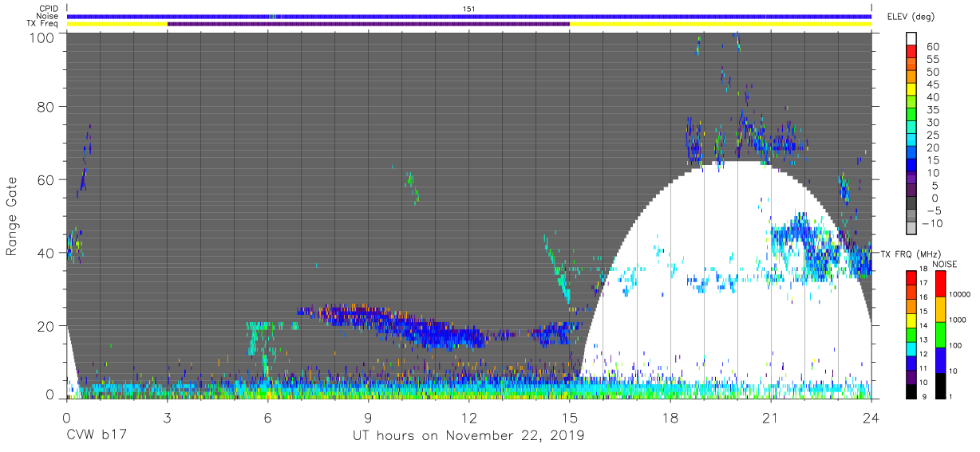Click the 1 label on the NOISE scale

(x=952, y=397)
